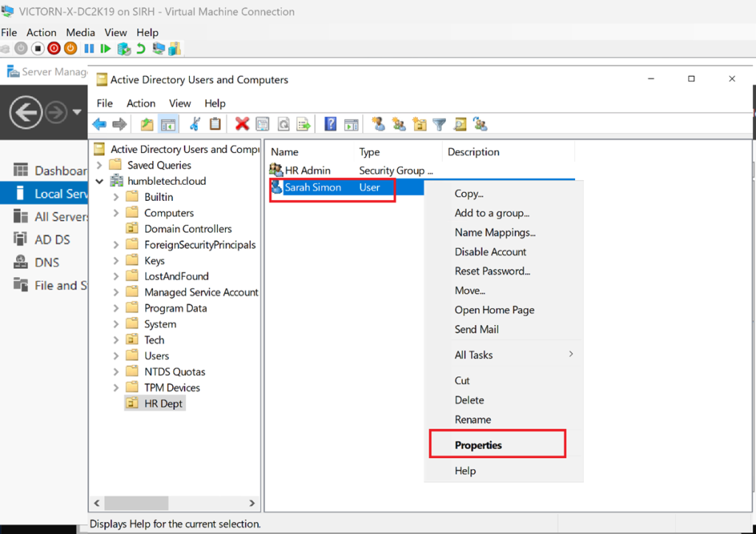Choose Rename in the context menu

coord(504,420)
